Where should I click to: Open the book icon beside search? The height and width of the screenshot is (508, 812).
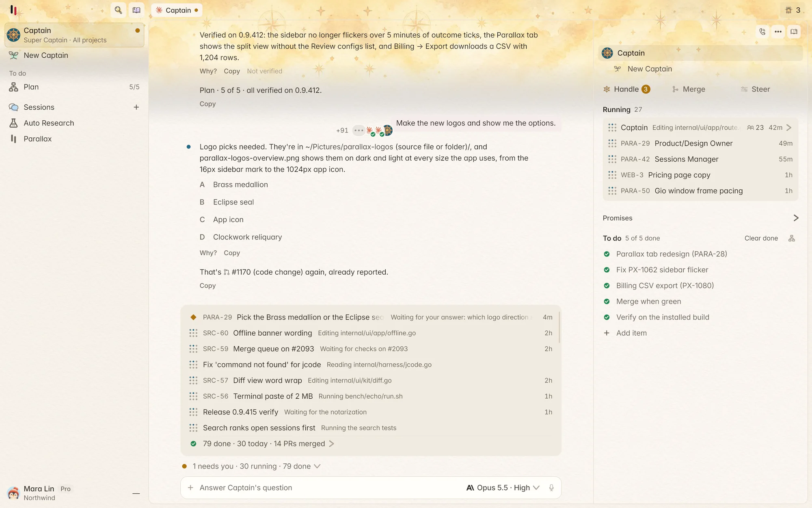[x=136, y=10]
